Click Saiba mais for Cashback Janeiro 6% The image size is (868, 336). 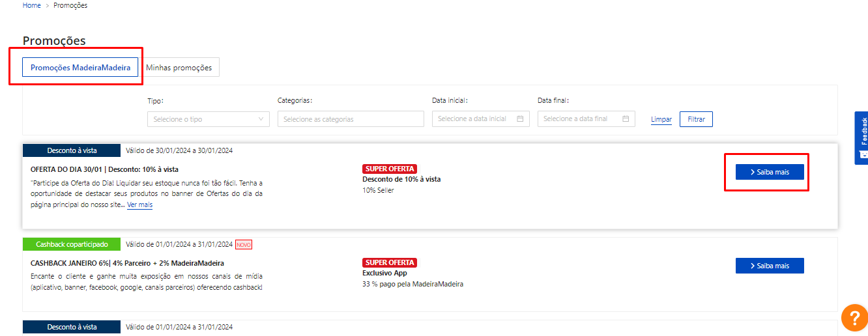click(x=770, y=266)
